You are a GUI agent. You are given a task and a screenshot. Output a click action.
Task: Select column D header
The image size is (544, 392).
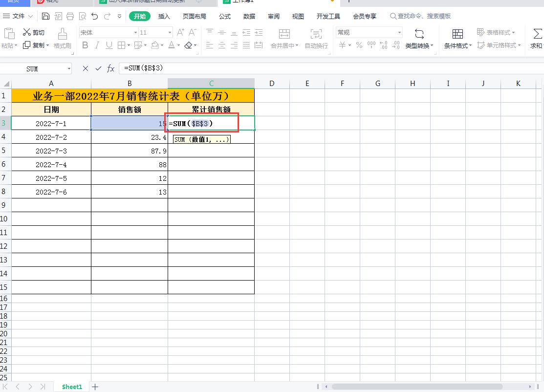pyautogui.click(x=272, y=84)
